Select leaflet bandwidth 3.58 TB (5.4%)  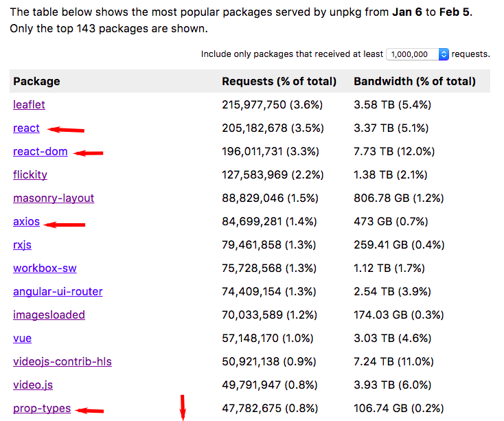tap(393, 105)
